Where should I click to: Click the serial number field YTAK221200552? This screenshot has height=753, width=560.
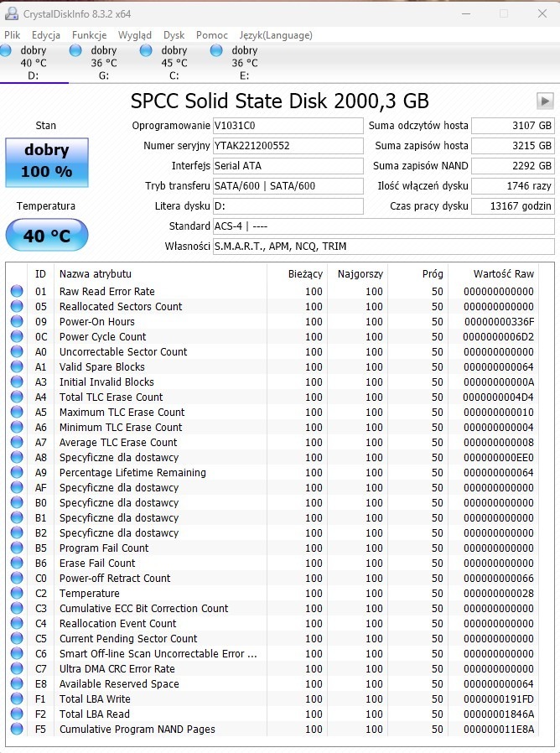[288, 146]
